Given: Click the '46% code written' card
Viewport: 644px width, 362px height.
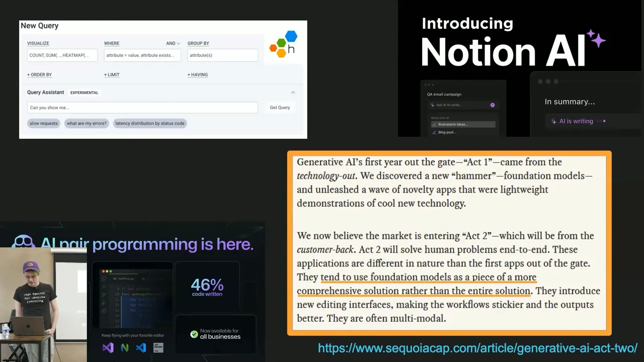Looking at the screenshot, I should (207, 287).
